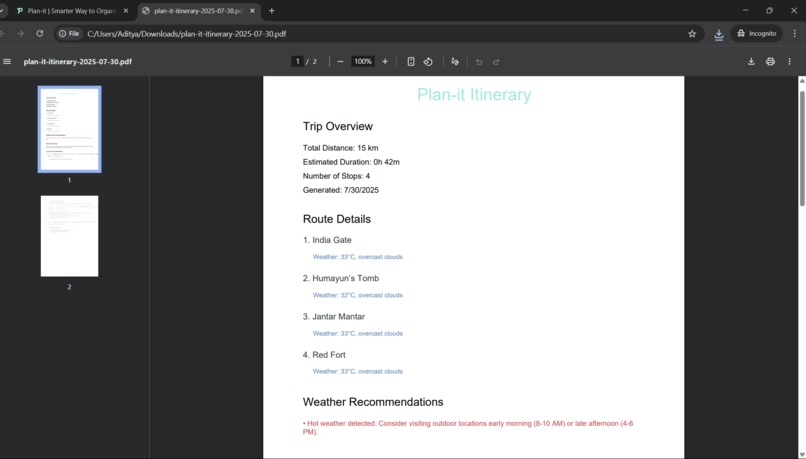Viewport: 806px width, 459px height.
Task: Open a new browser tab
Action: tap(271, 11)
